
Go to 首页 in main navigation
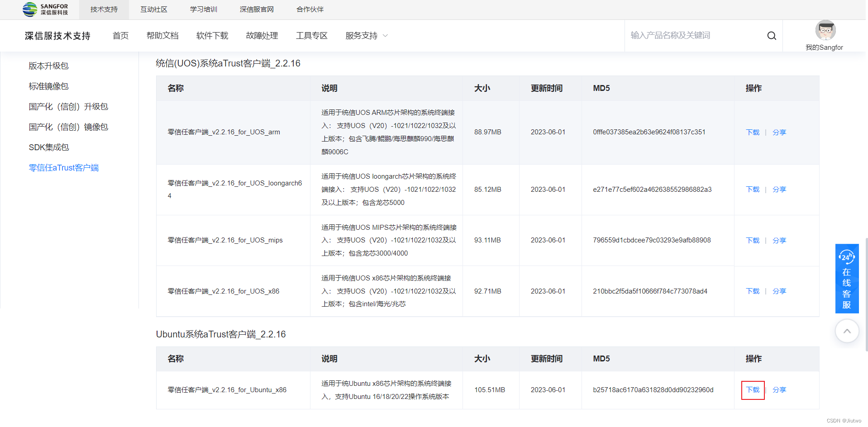pos(120,36)
